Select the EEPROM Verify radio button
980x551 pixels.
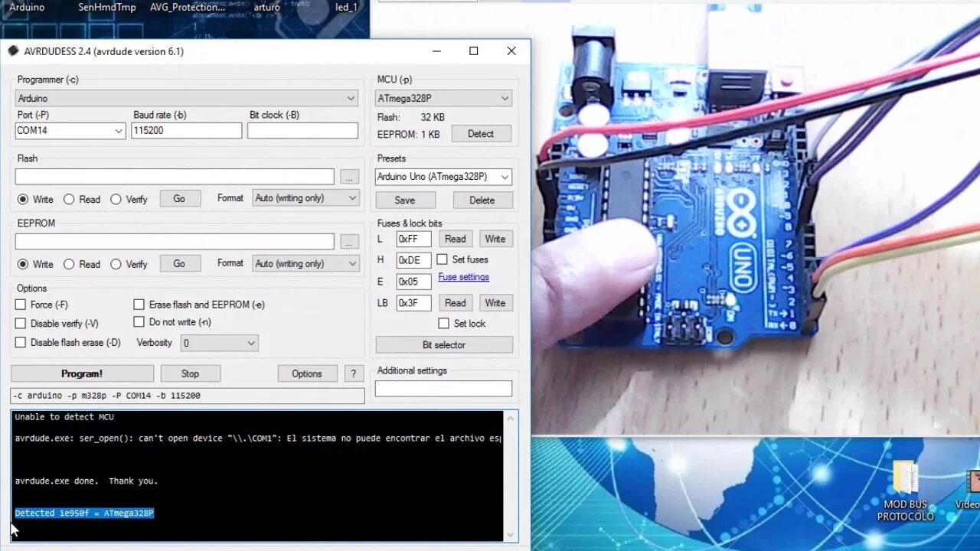click(116, 264)
